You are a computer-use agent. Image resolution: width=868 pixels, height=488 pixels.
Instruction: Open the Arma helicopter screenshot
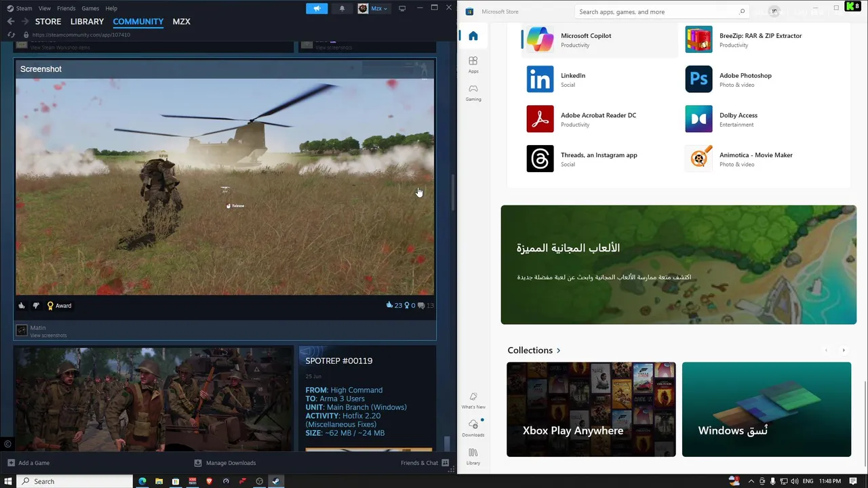tap(225, 186)
